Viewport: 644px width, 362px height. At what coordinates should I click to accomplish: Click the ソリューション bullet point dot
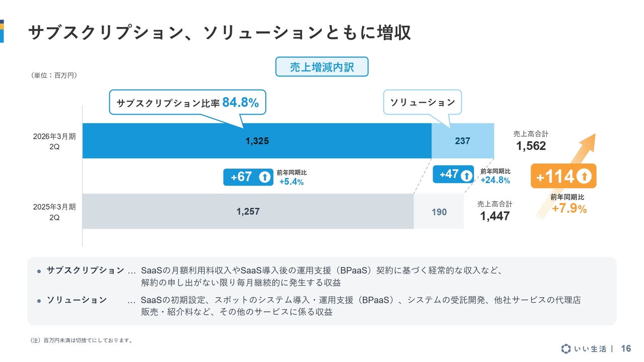click(39, 301)
